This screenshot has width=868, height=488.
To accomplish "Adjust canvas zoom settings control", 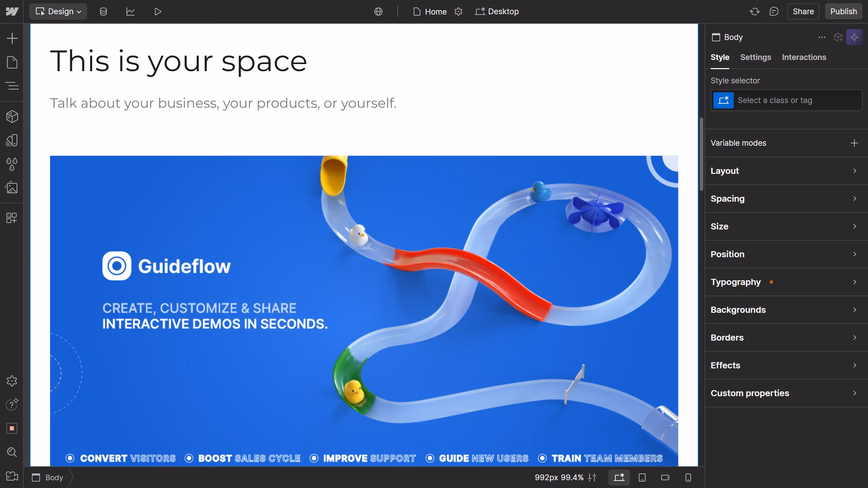I will 592,477.
